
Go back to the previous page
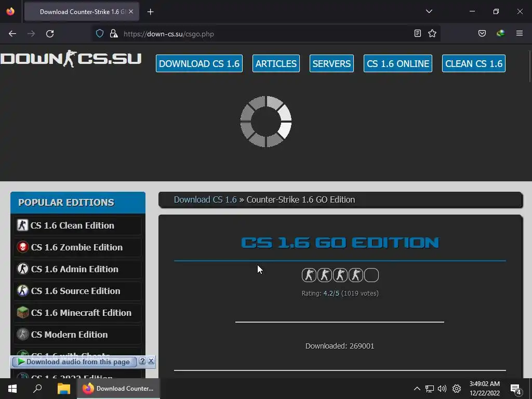pyautogui.click(x=12, y=34)
